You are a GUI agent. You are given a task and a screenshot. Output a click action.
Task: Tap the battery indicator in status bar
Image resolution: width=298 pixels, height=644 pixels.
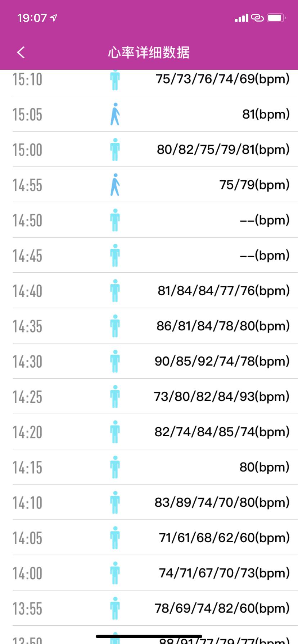[276, 18]
